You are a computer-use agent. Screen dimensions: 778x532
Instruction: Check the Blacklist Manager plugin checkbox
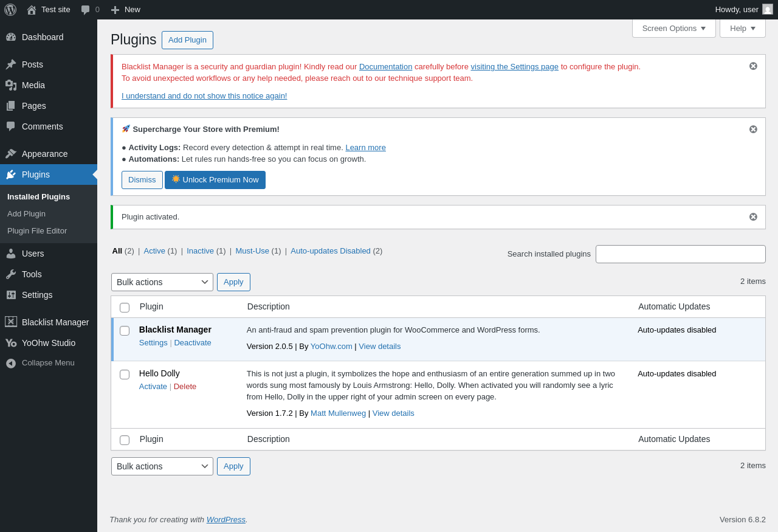coord(125,331)
